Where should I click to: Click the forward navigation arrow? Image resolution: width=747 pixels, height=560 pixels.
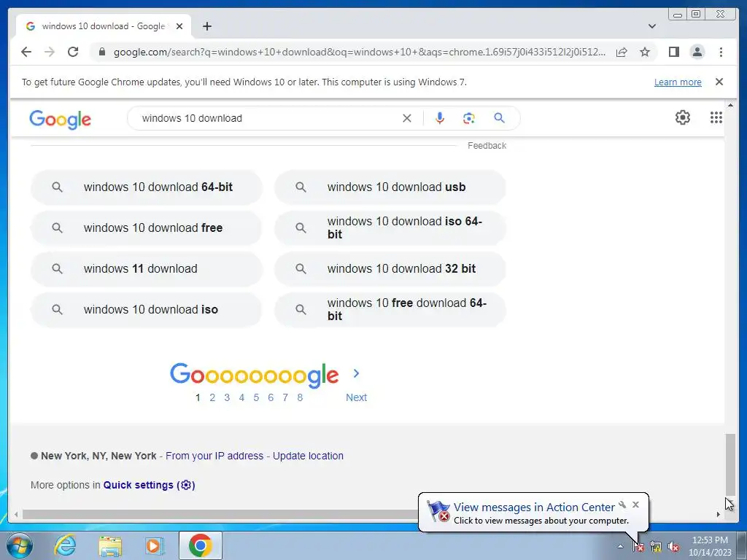[x=50, y=52]
